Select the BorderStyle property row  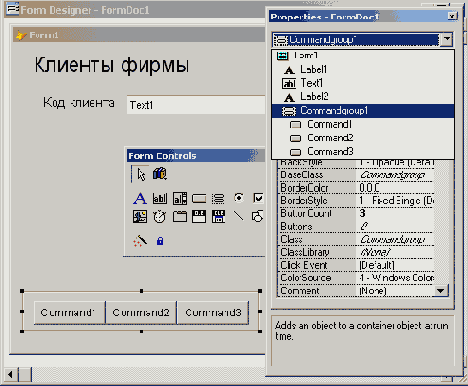click(356, 200)
